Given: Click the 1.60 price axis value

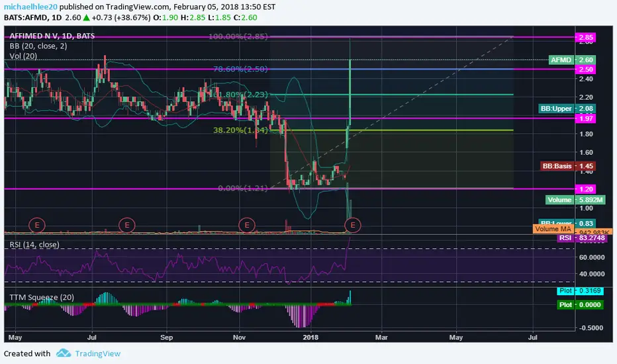Looking at the screenshot, I should (x=586, y=152).
